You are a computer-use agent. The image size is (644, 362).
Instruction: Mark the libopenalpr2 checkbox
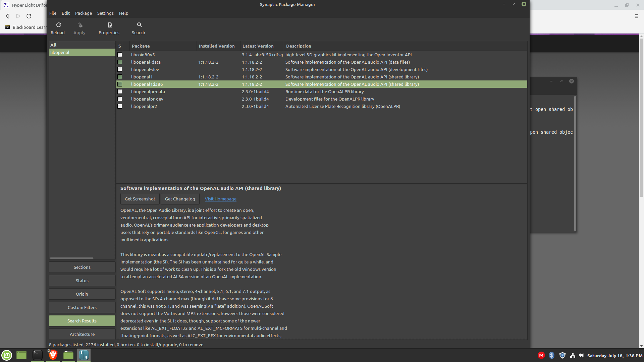tap(120, 106)
